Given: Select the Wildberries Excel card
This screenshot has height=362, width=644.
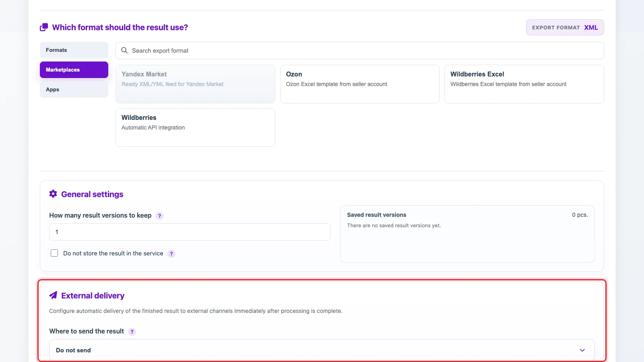Looking at the screenshot, I should click(x=524, y=84).
